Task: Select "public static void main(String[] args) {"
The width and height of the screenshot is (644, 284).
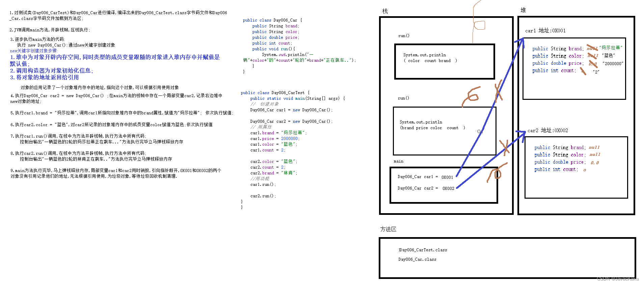Action: 298,98
